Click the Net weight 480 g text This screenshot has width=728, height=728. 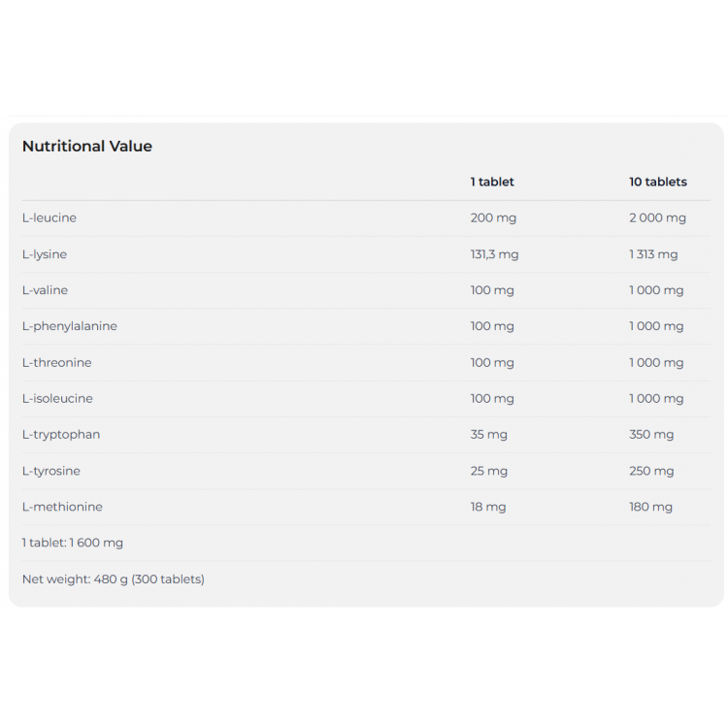[x=114, y=579]
